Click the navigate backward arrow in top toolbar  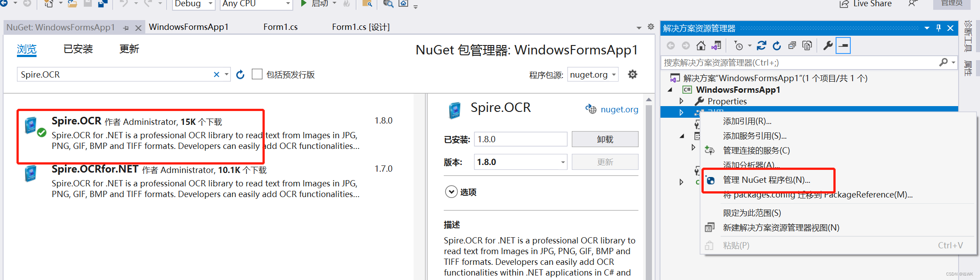pyautogui.click(x=4, y=3)
